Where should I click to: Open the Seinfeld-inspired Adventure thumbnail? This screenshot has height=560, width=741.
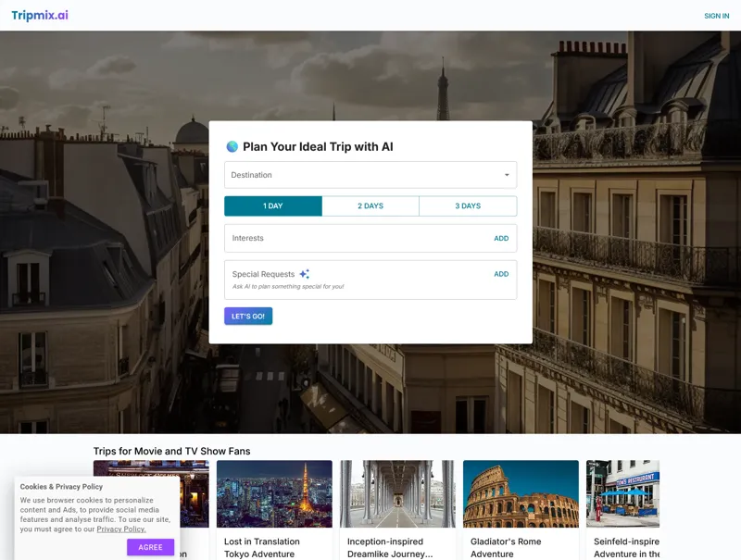pyautogui.click(x=622, y=494)
